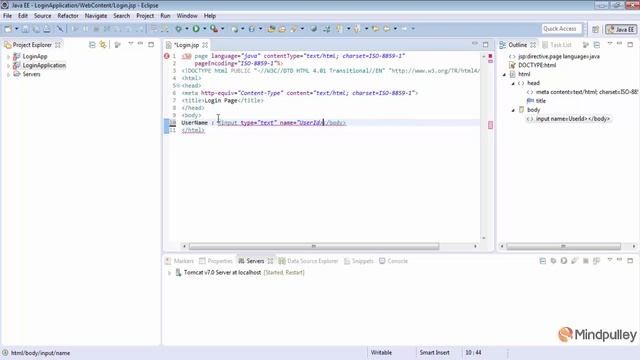This screenshot has width=640, height=360.
Task: Expand the LoginApp project node
Action: [9, 57]
